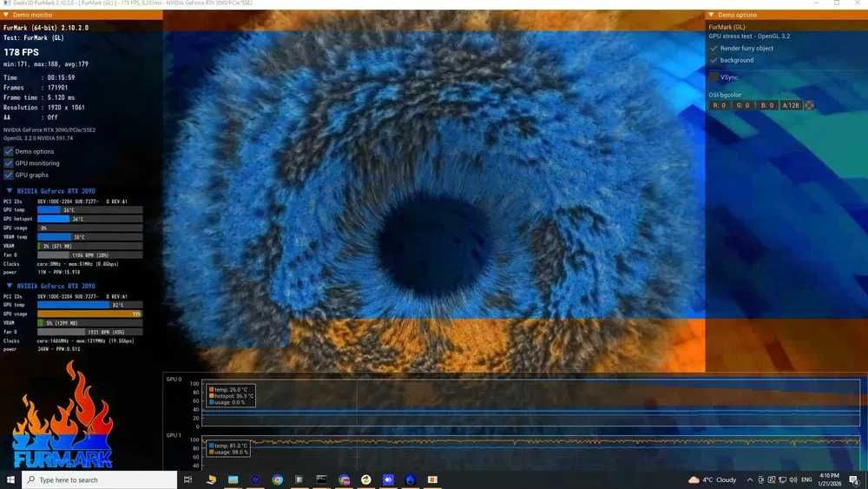Click second GPU temp 82°C progress bar
Image resolution: width=868 pixels, height=489 pixels.
(x=89, y=305)
